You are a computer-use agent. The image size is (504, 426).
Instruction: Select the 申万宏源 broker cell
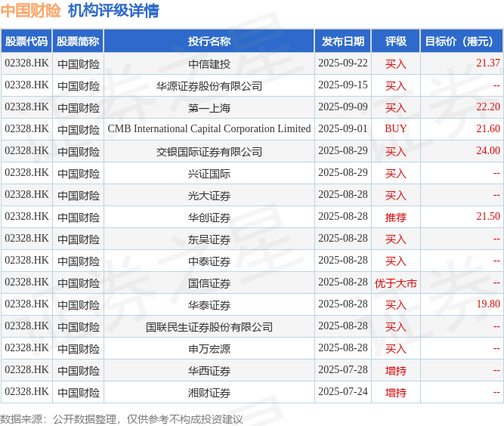209,348
